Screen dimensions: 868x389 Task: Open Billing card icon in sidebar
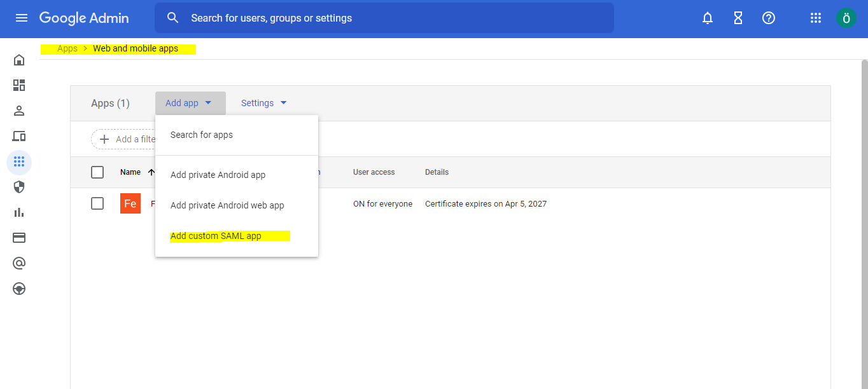[x=19, y=238]
